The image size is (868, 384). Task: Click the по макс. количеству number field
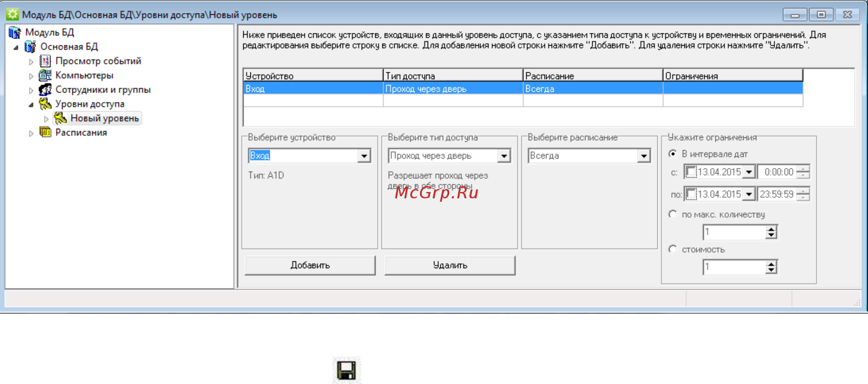click(734, 232)
